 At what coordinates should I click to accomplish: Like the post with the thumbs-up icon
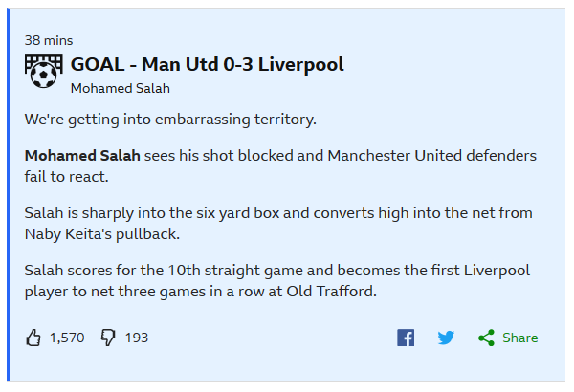33,338
